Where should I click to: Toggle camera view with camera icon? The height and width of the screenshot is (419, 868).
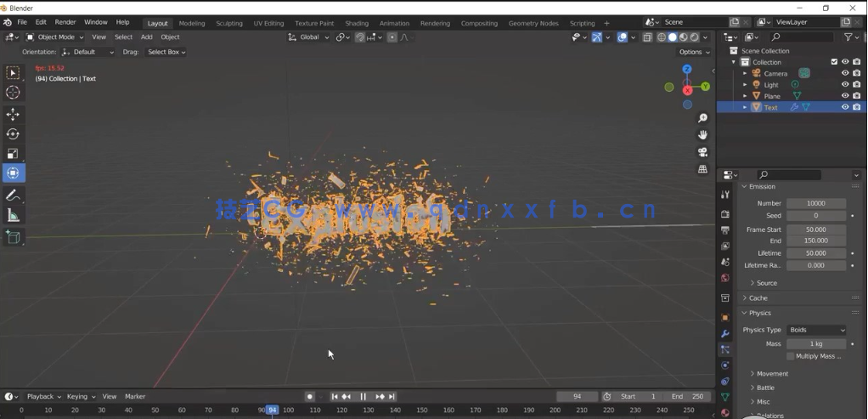702,152
